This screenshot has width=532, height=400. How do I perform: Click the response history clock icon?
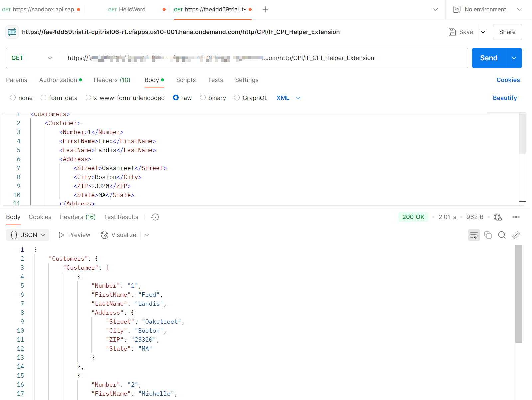(x=155, y=217)
